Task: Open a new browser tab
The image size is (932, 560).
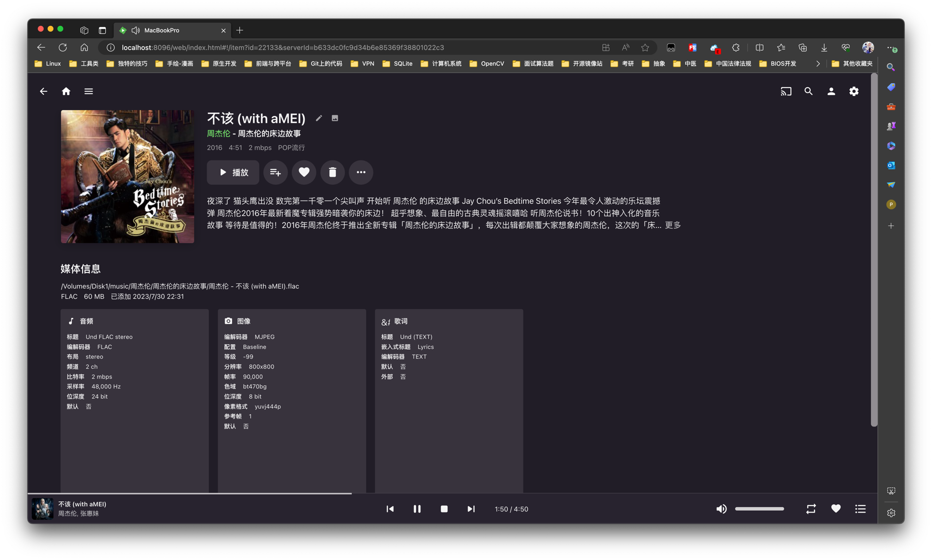Action: pyautogui.click(x=239, y=30)
